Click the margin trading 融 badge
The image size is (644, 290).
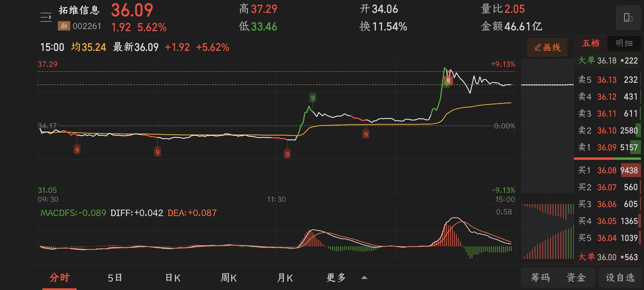point(64,26)
